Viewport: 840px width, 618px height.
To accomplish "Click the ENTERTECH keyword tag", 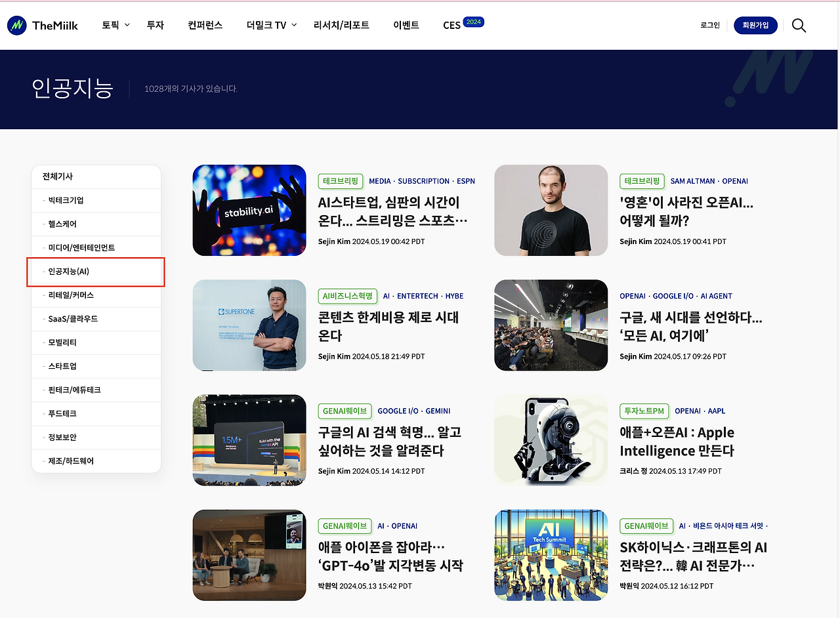I will pos(418,296).
